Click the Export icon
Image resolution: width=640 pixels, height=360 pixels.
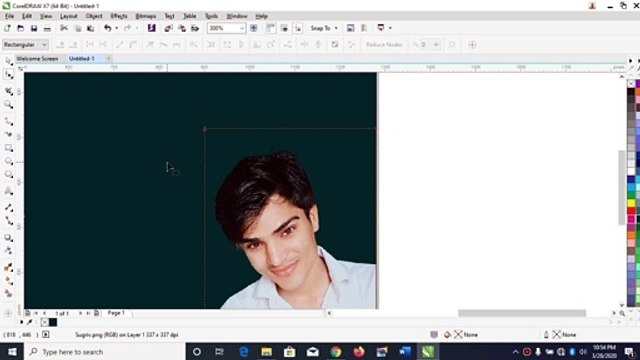pyautogui.click(x=182, y=28)
